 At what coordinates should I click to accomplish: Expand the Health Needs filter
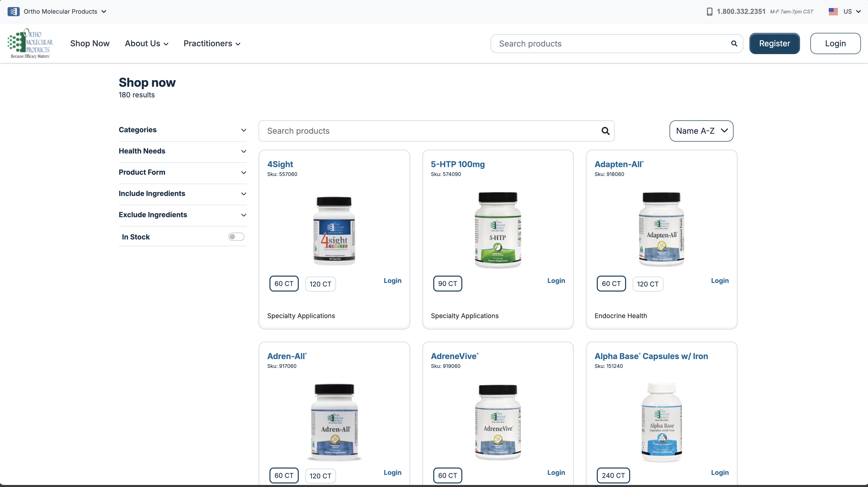(182, 151)
